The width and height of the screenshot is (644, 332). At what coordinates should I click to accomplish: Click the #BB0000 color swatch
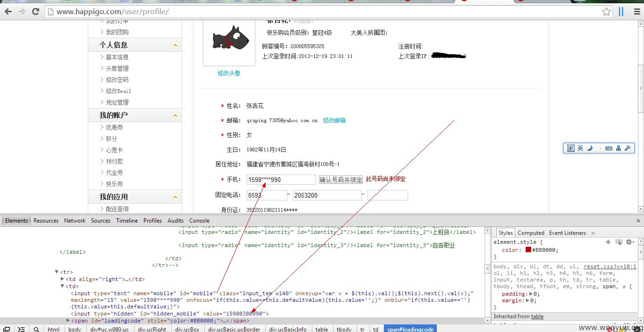pyautogui.click(x=528, y=250)
